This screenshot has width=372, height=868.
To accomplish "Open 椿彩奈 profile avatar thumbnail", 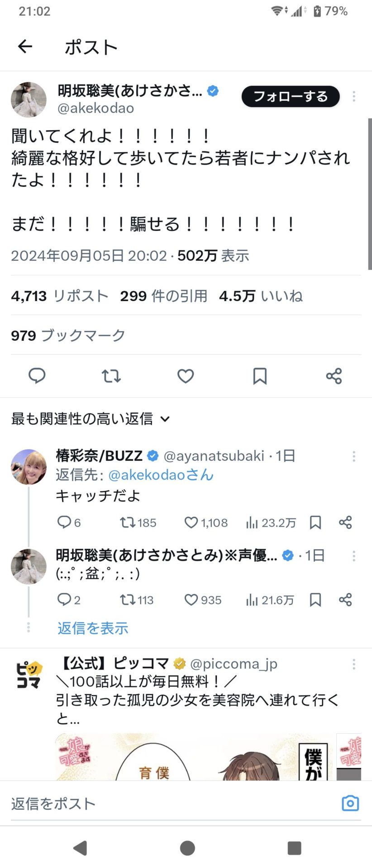I will tap(29, 467).
